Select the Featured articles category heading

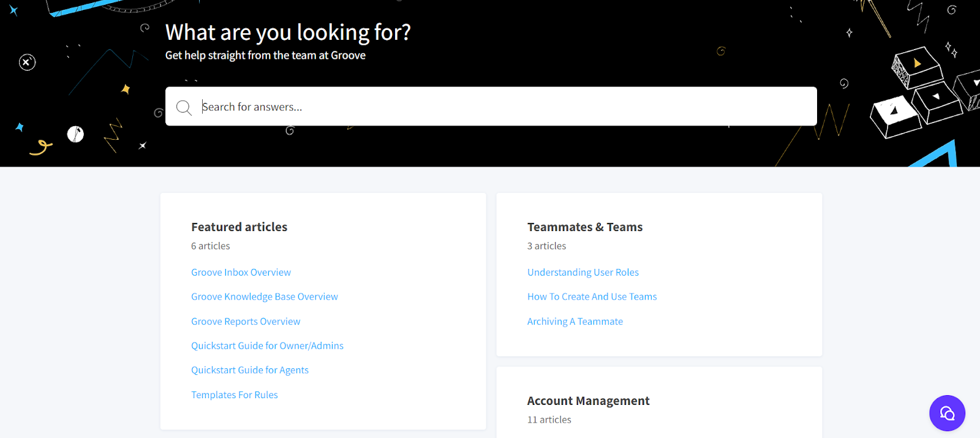(x=239, y=227)
